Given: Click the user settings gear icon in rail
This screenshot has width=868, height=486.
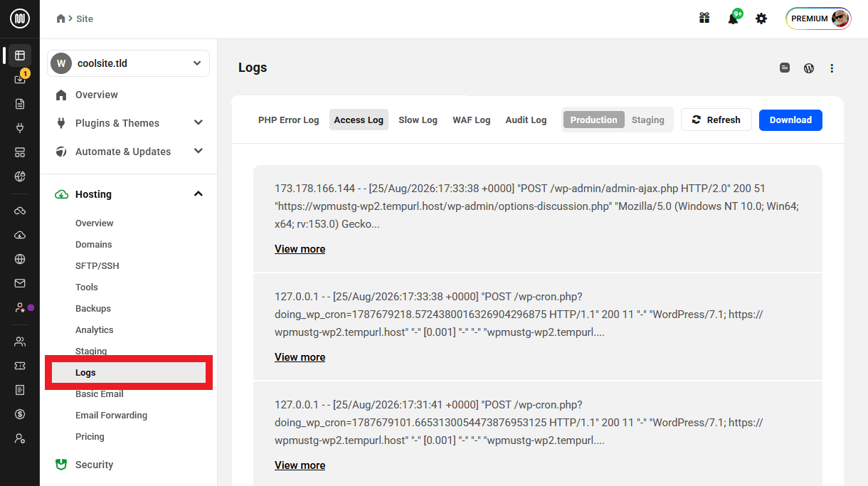Looking at the screenshot, I should pos(20,438).
